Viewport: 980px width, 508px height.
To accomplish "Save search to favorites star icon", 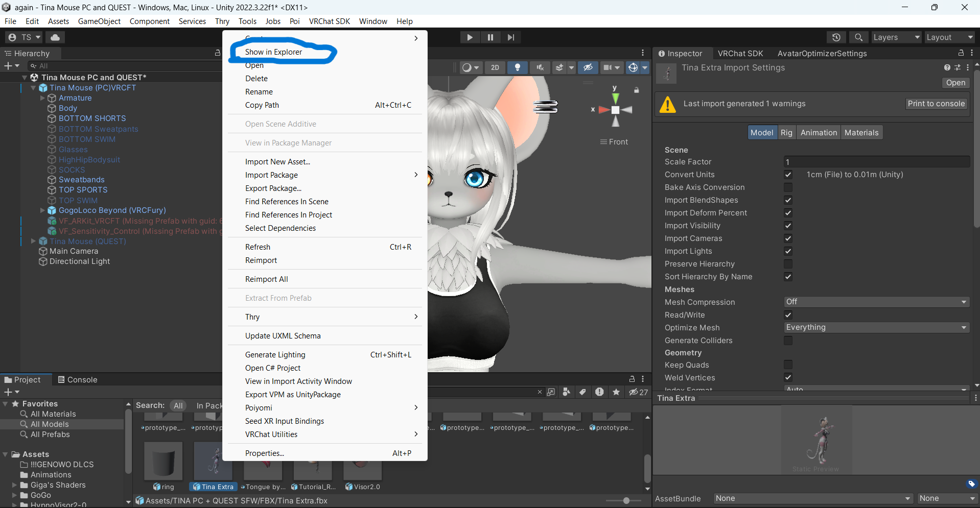I will click(x=616, y=392).
